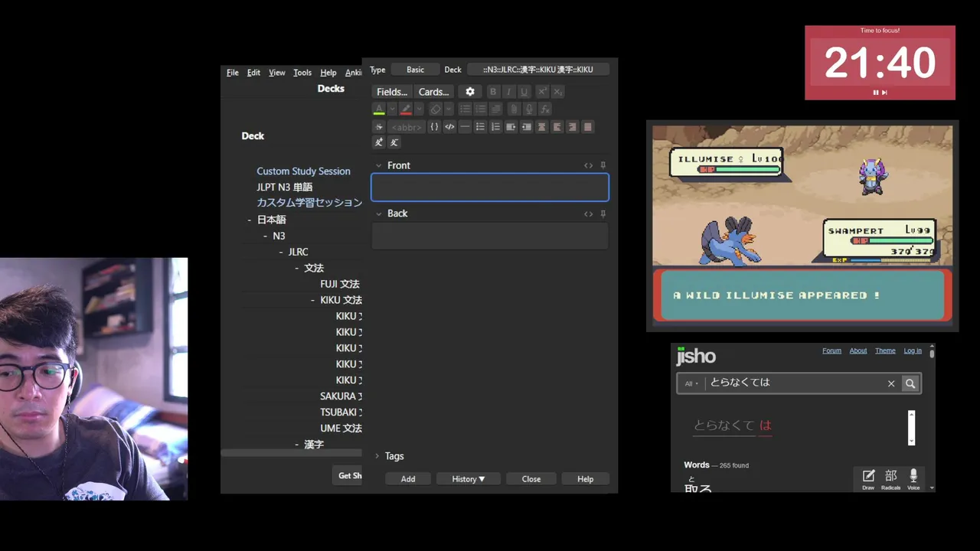Image resolution: width=980 pixels, height=551 pixels.
Task: Toggle sticky pin on Back field
Action: tap(603, 214)
